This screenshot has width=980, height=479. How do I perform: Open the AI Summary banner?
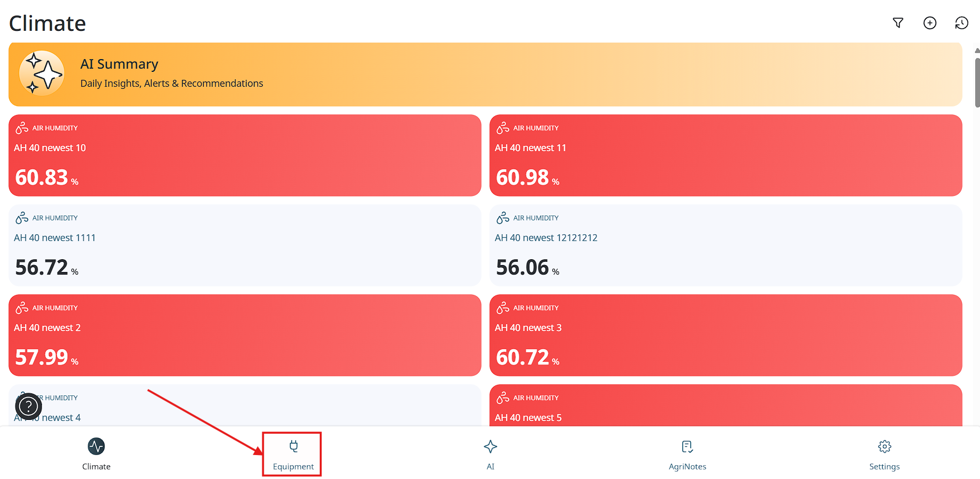pyautogui.click(x=485, y=75)
